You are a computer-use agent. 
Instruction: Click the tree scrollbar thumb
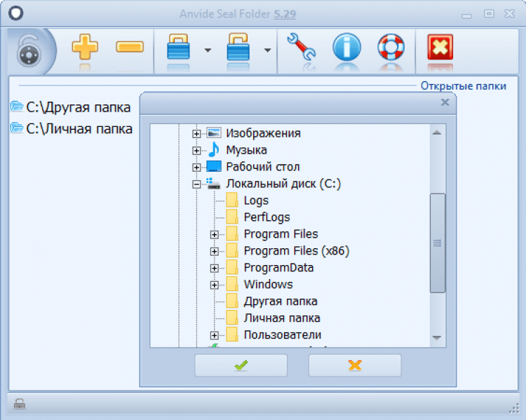[437, 243]
